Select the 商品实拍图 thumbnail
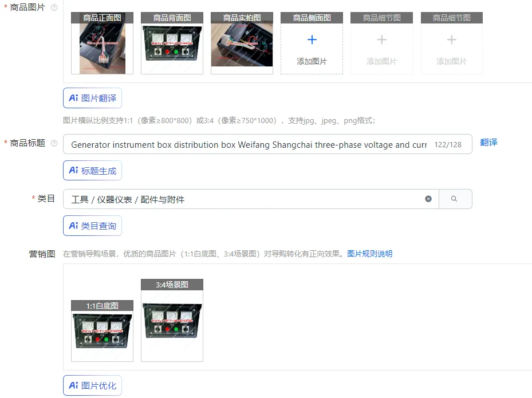Image resolution: width=532 pixels, height=398 pixels. point(242,43)
